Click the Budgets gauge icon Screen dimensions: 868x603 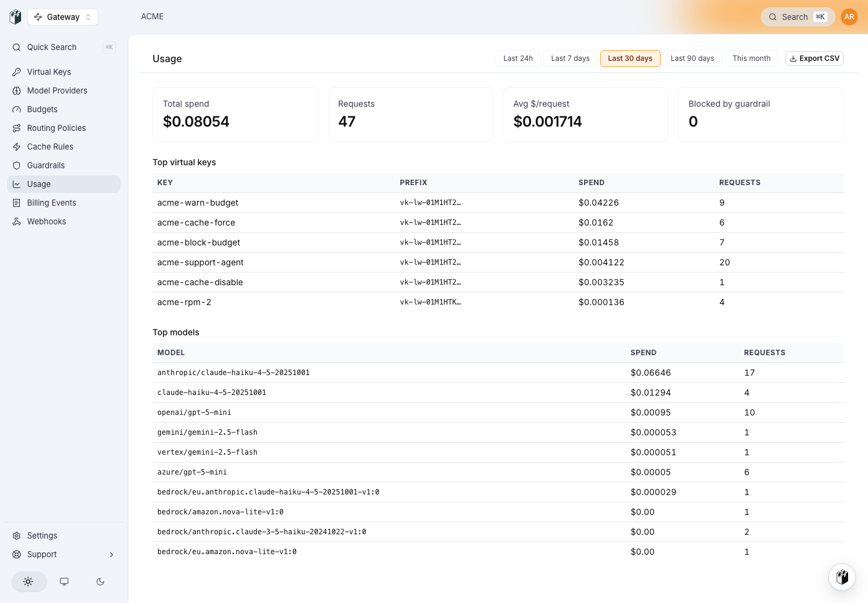(x=17, y=109)
